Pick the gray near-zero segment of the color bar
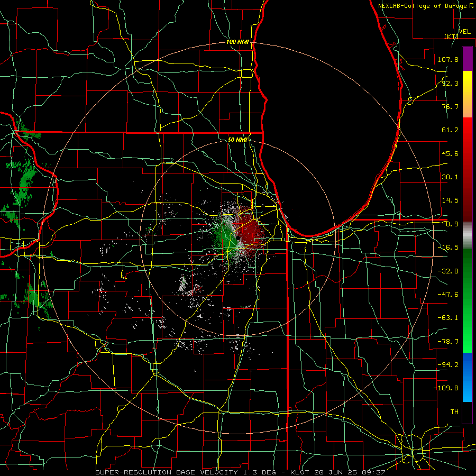The width and height of the screenshot is (476, 476). click(467, 235)
